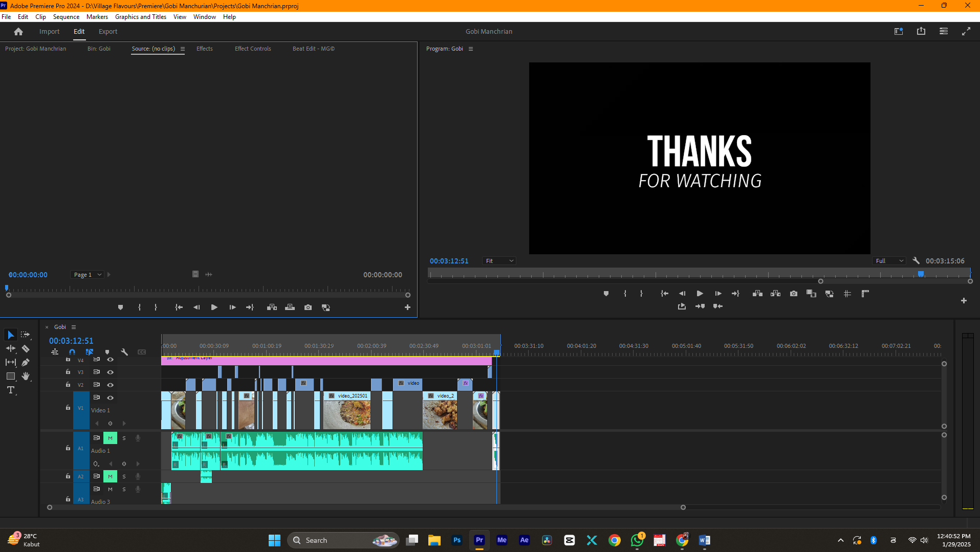Switch to the Effect Controls tab
The height and width of the screenshot is (552, 980).
point(253,49)
